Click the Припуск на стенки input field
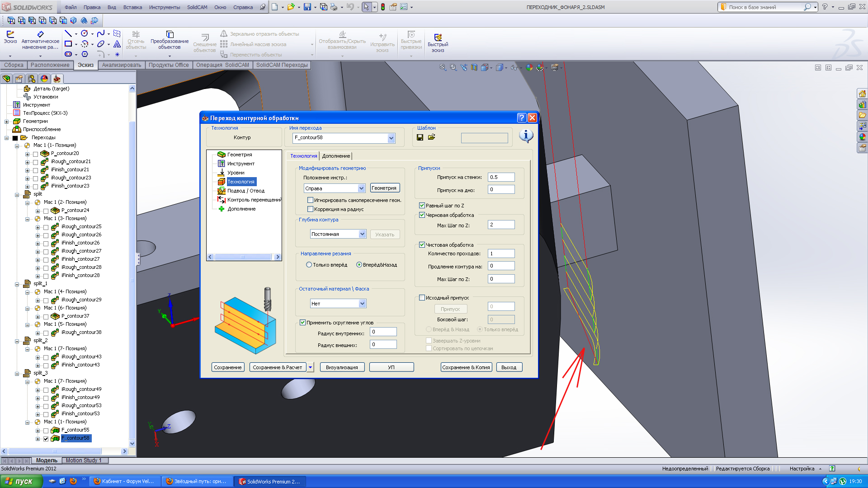Screen dimensions: 868x488 501,177
